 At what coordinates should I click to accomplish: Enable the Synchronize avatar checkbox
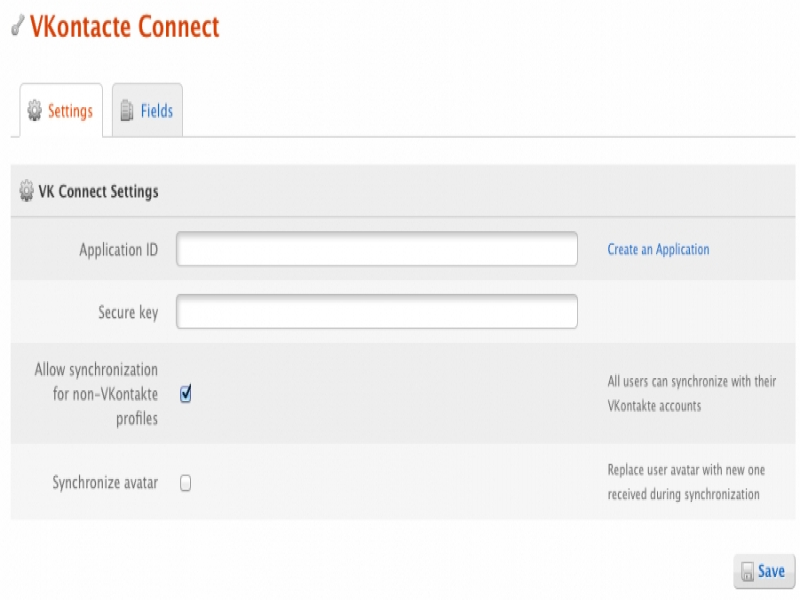pyautogui.click(x=186, y=483)
